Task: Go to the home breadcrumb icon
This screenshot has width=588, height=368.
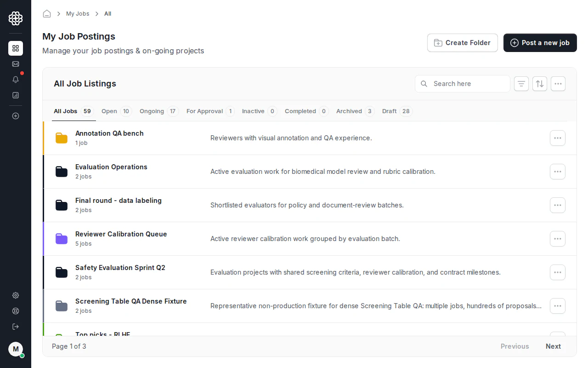Action: (x=47, y=14)
